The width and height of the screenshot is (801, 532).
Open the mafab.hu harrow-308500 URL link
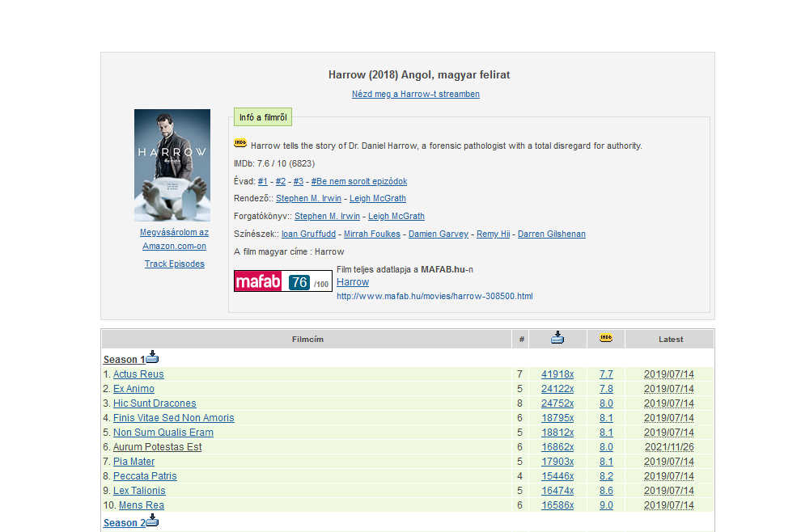pyautogui.click(x=434, y=296)
